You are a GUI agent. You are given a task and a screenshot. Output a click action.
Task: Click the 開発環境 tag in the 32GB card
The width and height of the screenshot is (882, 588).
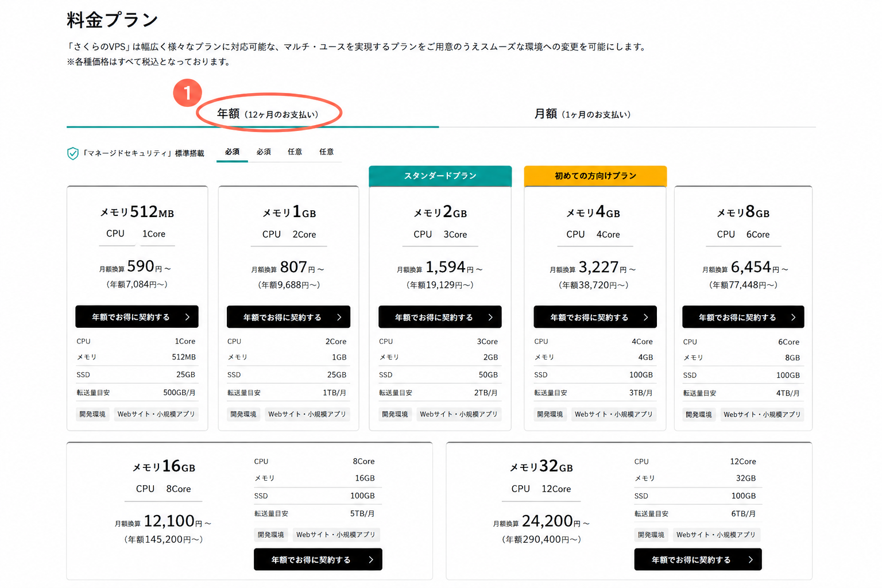coord(651,535)
